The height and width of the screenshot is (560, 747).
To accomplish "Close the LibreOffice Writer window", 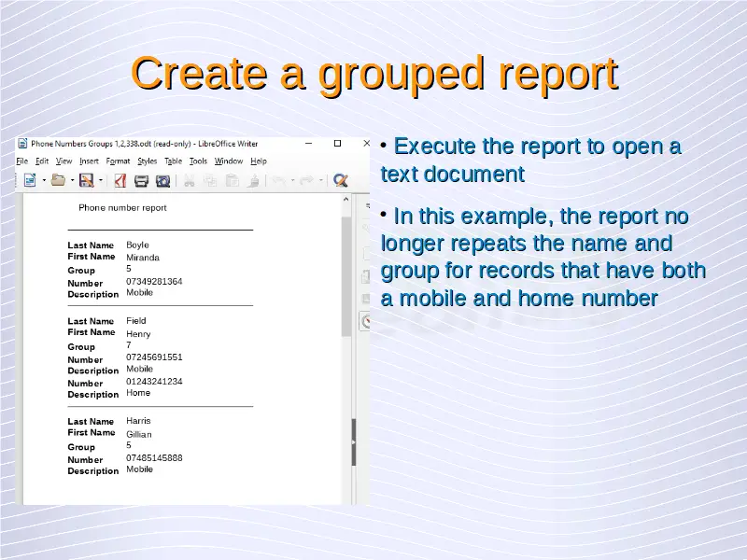I will click(x=366, y=144).
